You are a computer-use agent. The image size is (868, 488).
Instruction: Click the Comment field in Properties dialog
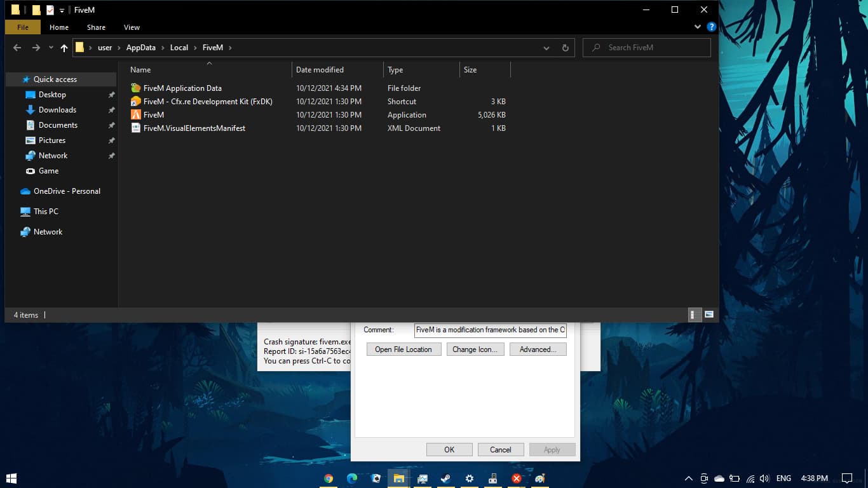491,330
